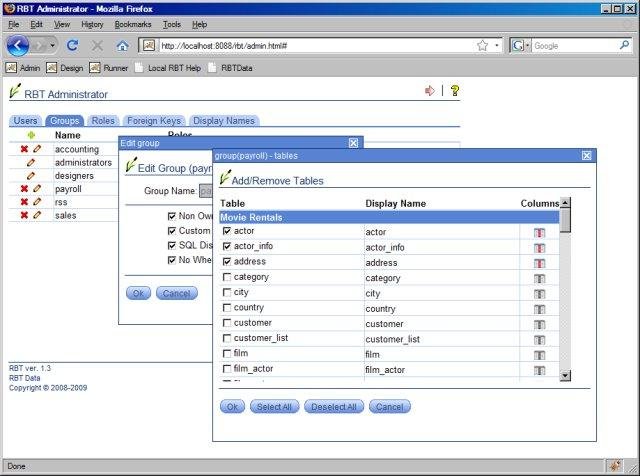Bookmark this page with the star icon

482,45
